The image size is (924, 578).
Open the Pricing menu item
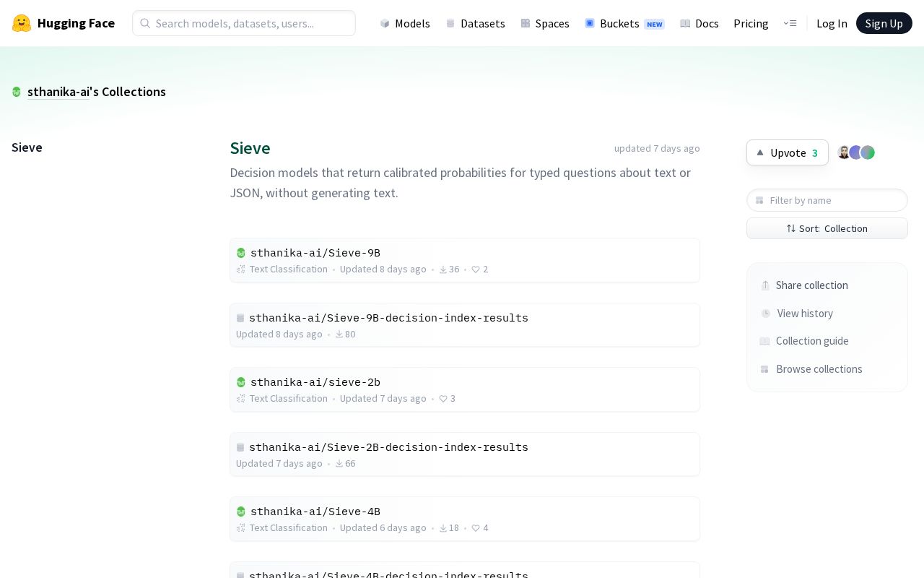751,23
